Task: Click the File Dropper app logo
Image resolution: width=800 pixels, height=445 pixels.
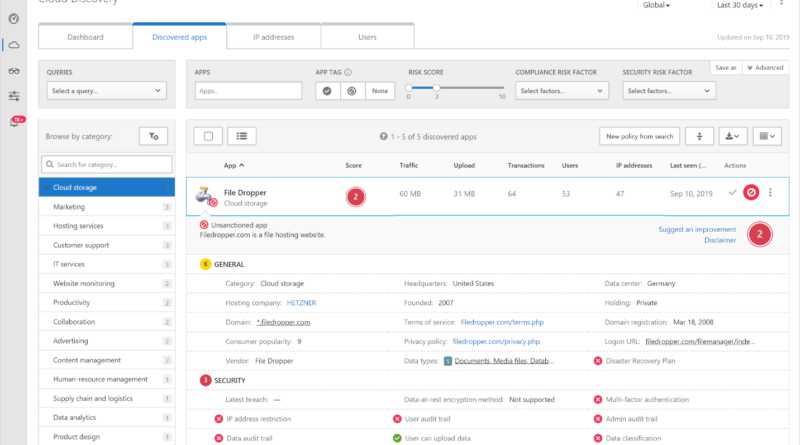Action: (206, 196)
